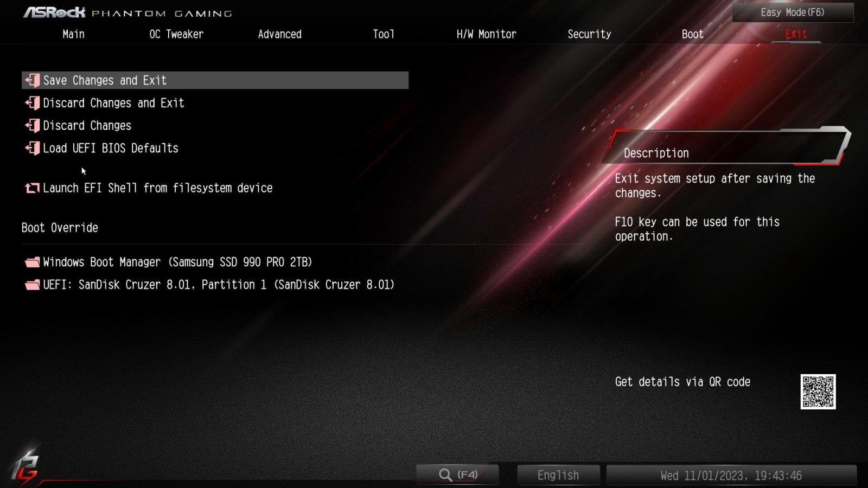
Task: Switch to the Boot tab
Action: pyautogui.click(x=692, y=34)
